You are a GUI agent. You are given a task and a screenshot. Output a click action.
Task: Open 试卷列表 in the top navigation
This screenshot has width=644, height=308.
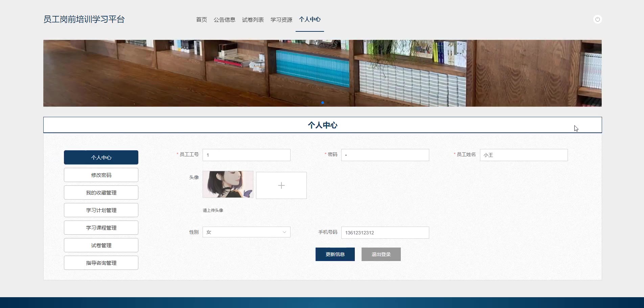(x=253, y=20)
